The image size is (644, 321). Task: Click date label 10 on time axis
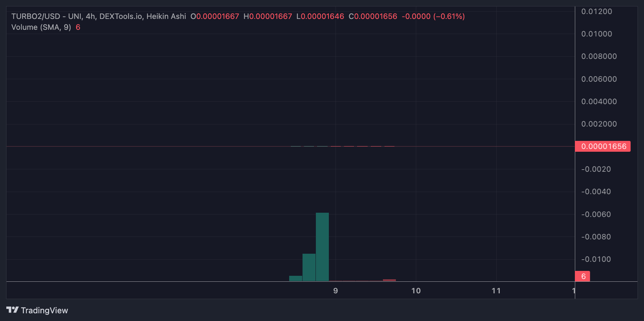[416, 291]
